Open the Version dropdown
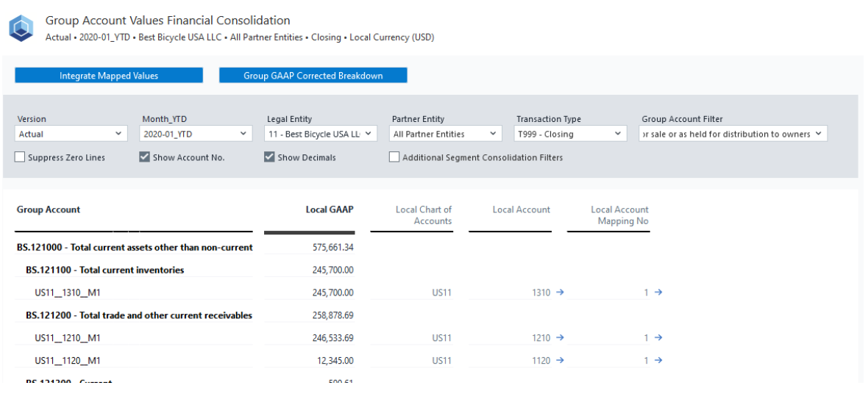868x402 pixels. [71, 134]
